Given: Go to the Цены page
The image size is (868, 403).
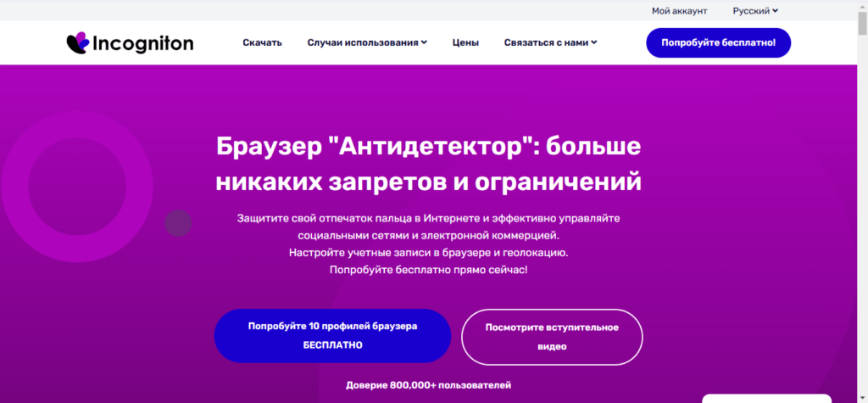Looking at the screenshot, I should [465, 42].
